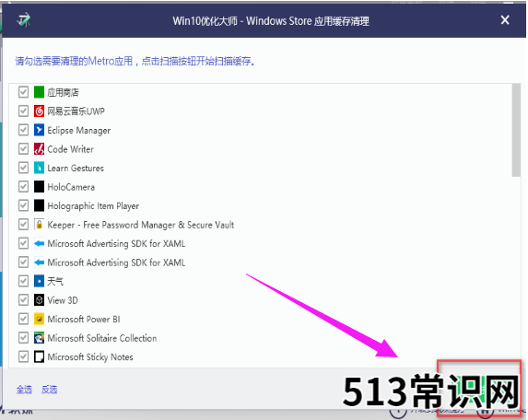Click the 反选 invert selection link

tap(49, 390)
